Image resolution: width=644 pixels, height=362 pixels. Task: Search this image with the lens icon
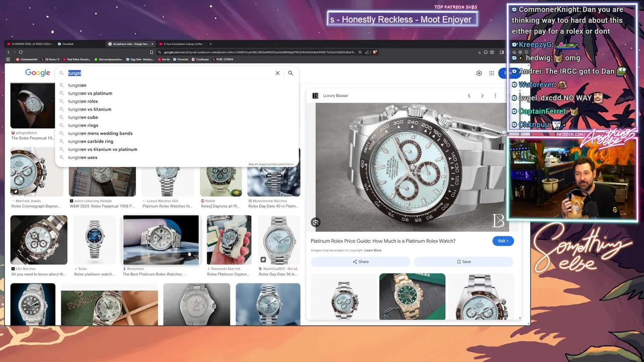[x=315, y=222]
